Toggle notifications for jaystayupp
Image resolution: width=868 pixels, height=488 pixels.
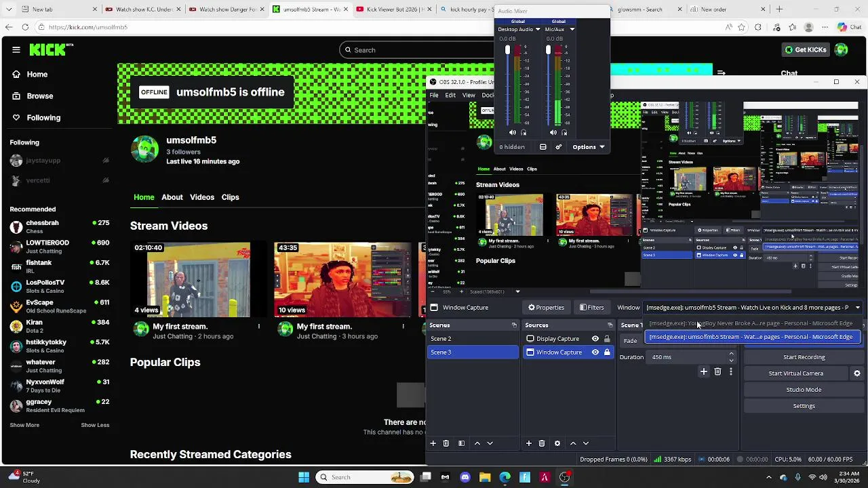tap(105, 161)
